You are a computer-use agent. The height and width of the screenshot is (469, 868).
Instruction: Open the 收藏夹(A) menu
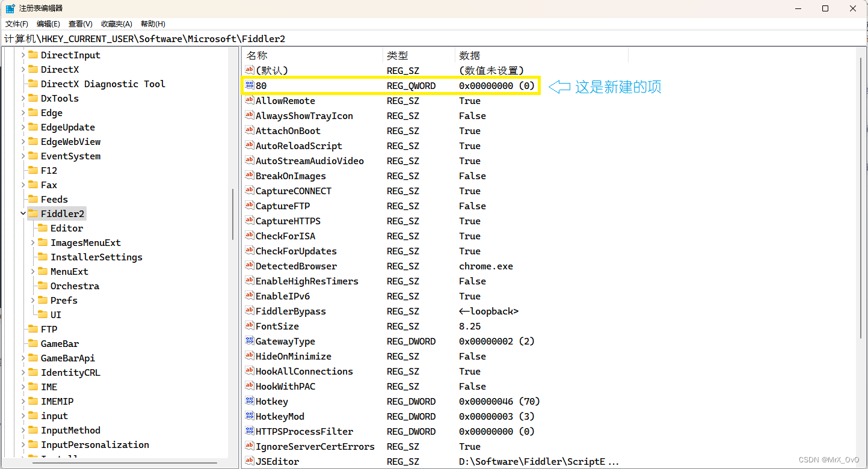click(117, 24)
